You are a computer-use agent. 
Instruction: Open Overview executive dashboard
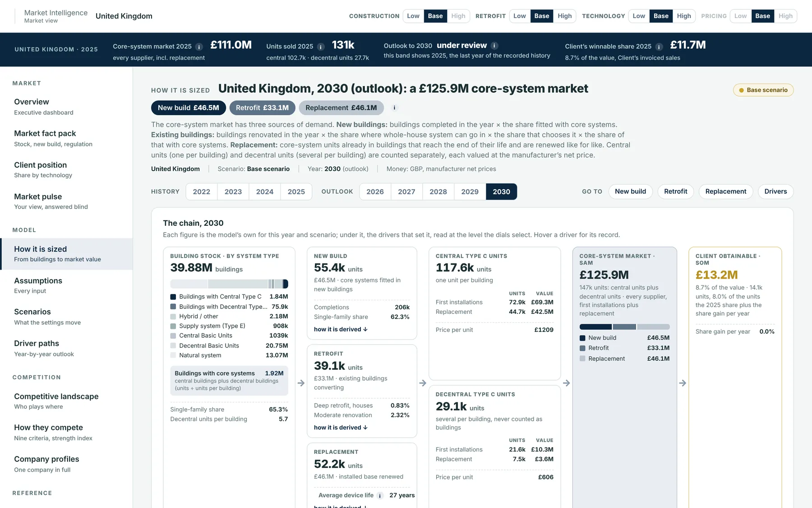pos(66,107)
